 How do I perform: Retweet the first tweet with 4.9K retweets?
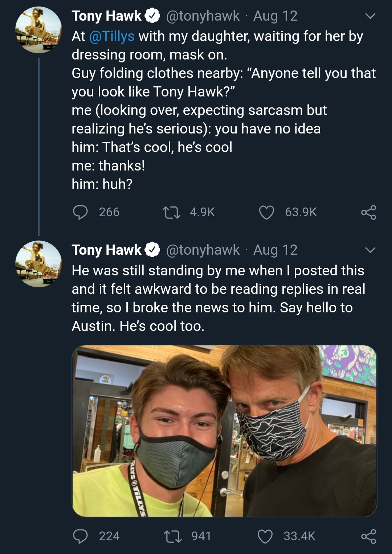(171, 212)
